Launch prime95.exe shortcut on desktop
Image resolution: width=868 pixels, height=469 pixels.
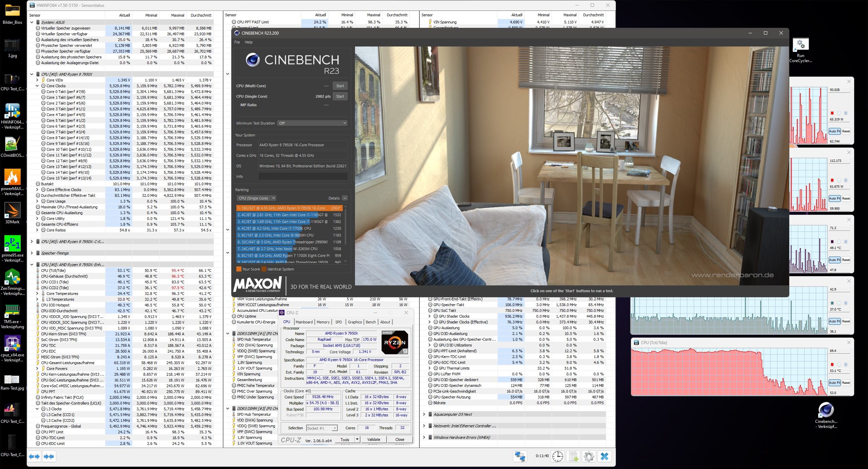12,249
